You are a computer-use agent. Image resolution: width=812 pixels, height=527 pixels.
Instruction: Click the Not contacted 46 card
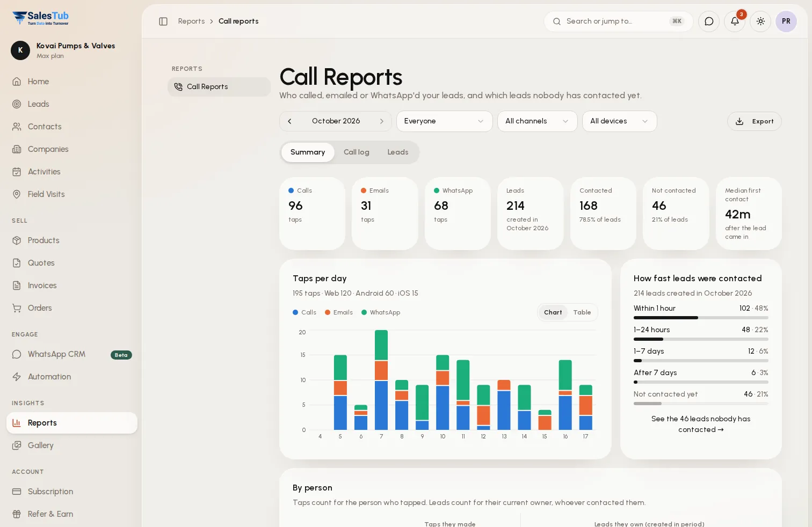[x=676, y=214]
